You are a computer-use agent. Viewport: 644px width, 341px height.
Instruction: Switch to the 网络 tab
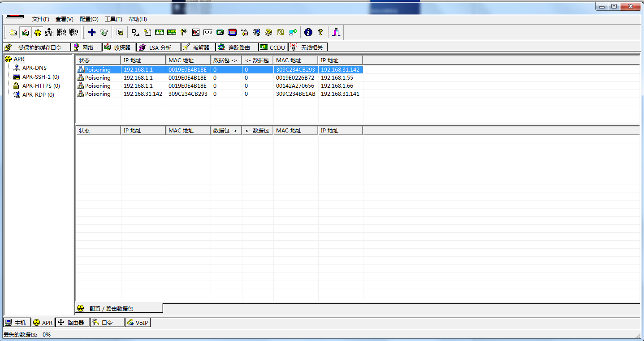86,47
